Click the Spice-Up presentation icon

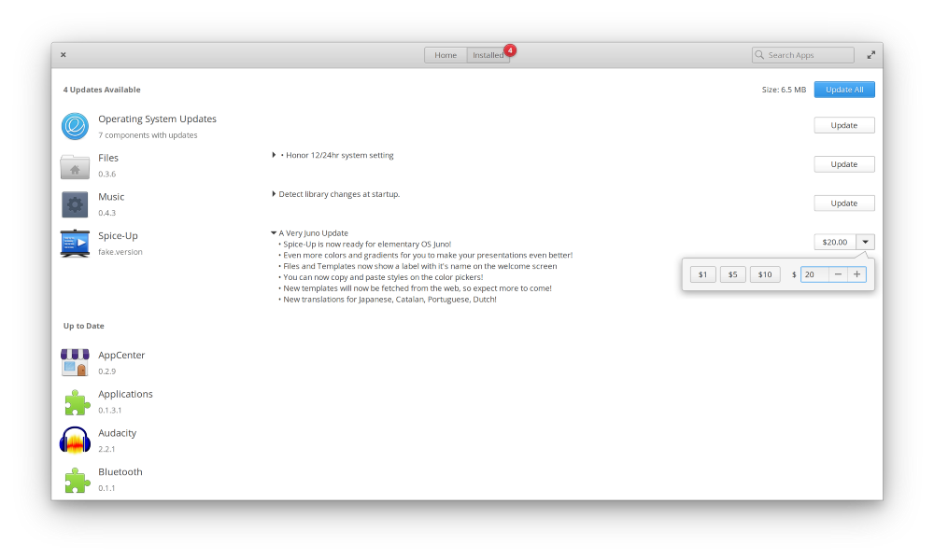tap(75, 244)
